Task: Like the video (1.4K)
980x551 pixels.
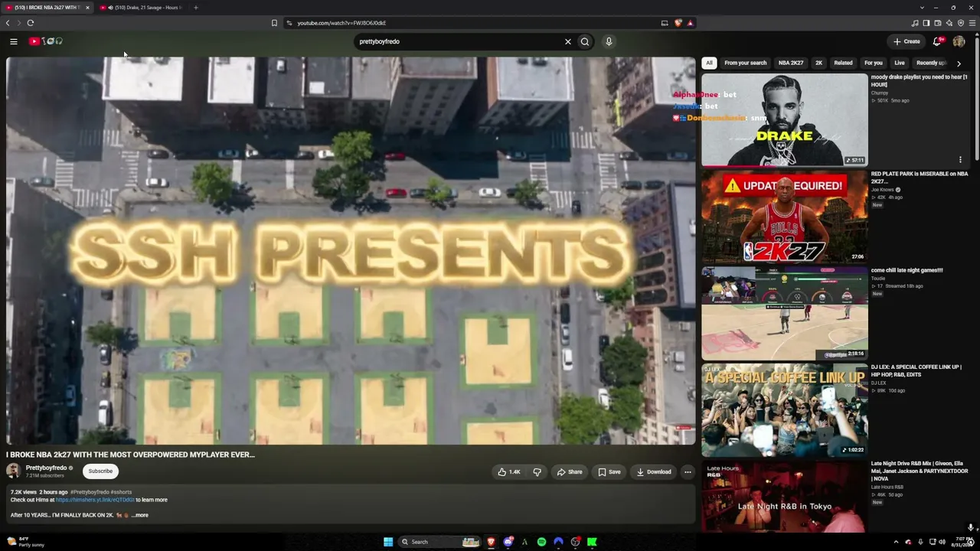Action: (508, 472)
